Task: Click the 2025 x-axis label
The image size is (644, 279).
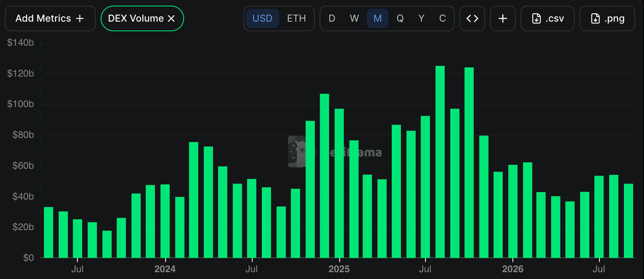Action: click(339, 269)
